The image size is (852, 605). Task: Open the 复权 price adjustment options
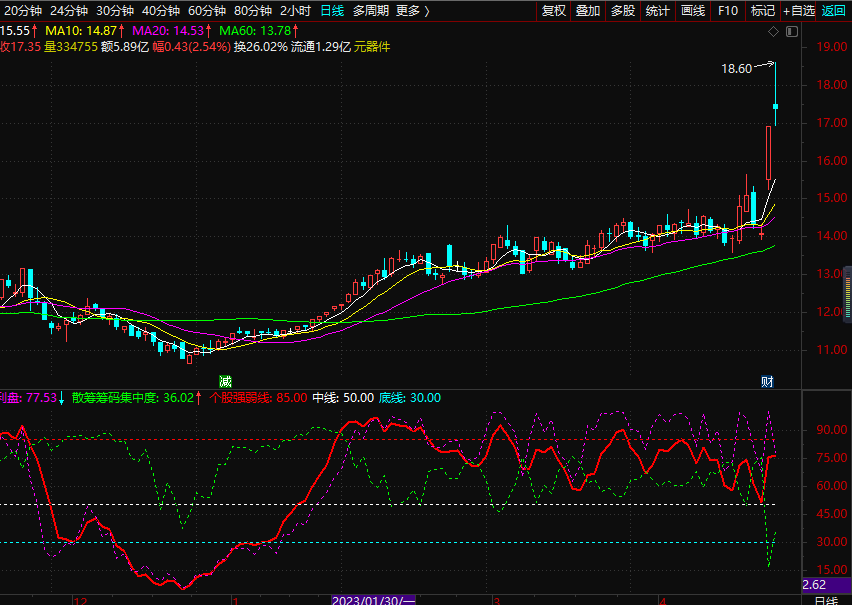(553, 11)
